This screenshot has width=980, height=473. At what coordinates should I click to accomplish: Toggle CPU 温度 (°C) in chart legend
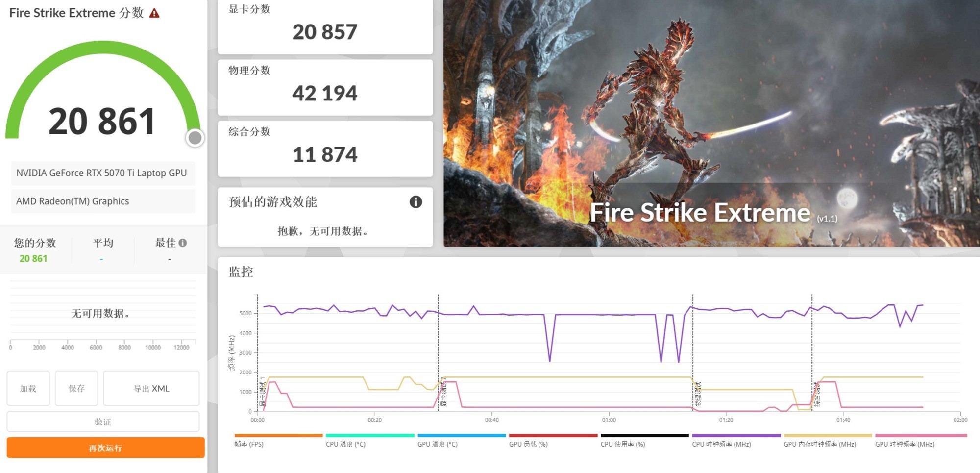pyautogui.click(x=345, y=444)
